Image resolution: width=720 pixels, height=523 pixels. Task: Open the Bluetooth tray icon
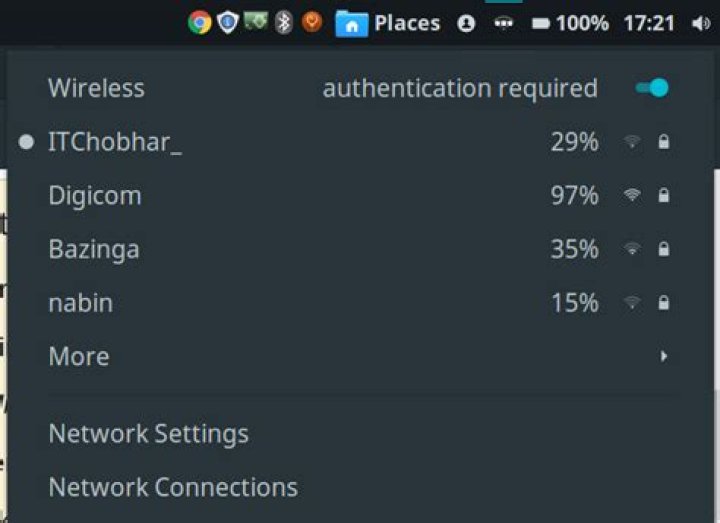pyautogui.click(x=284, y=22)
